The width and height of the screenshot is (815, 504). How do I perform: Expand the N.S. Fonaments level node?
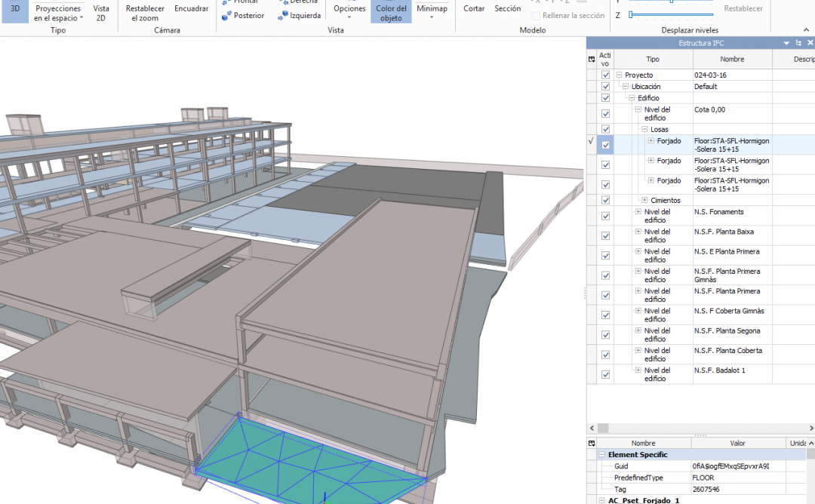coord(638,211)
